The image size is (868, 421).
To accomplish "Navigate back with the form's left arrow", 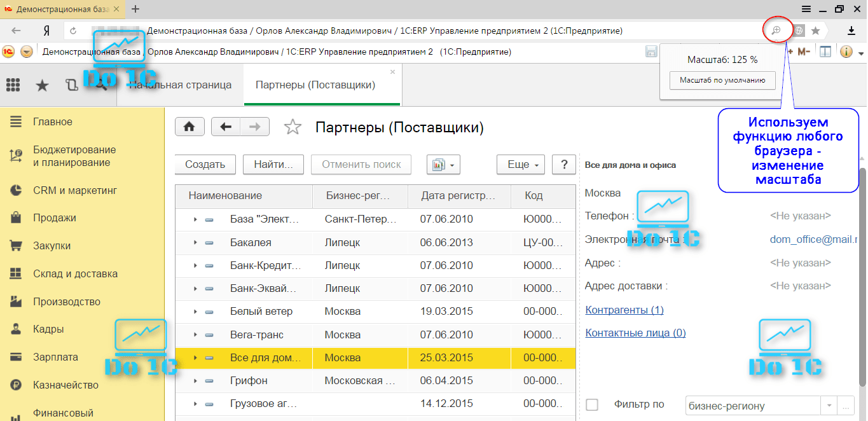I will tap(226, 127).
